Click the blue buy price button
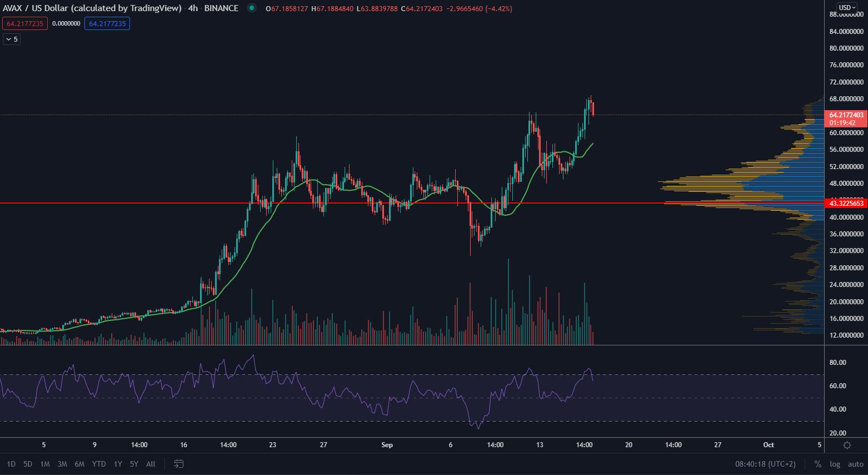 (x=107, y=23)
